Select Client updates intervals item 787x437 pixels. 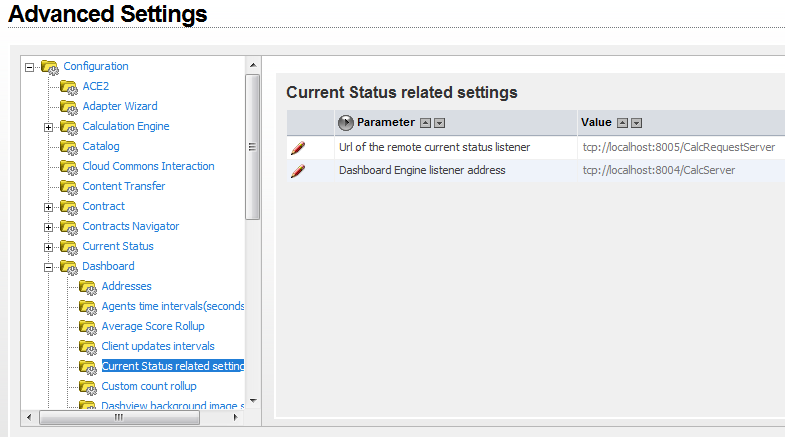pos(158,346)
